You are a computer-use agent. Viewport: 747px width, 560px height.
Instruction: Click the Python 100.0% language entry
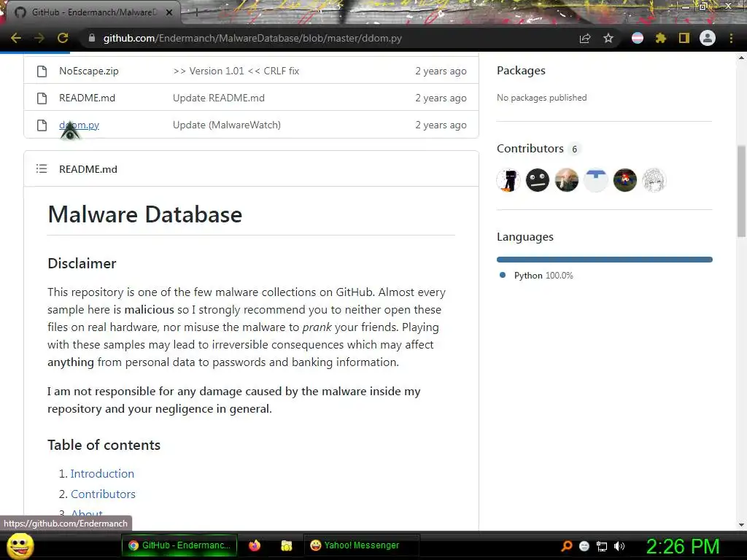coord(536,275)
